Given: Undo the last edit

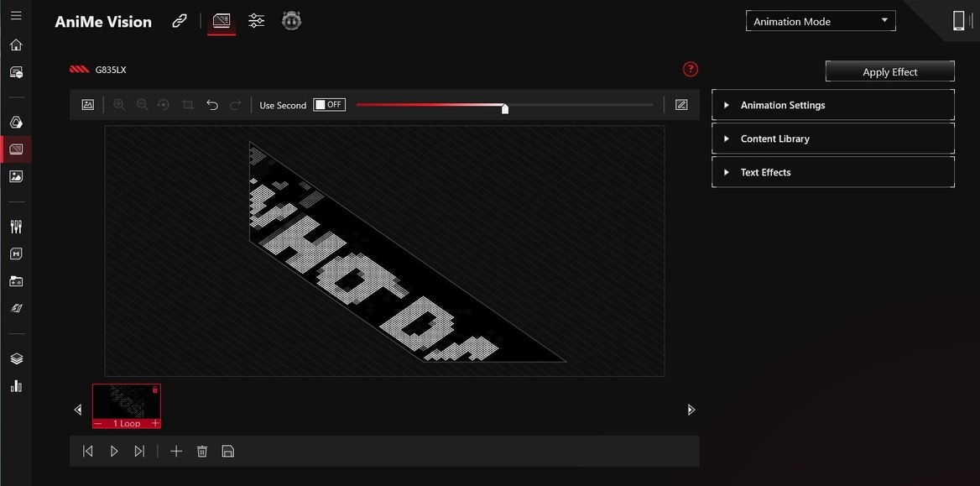Looking at the screenshot, I should click(212, 105).
